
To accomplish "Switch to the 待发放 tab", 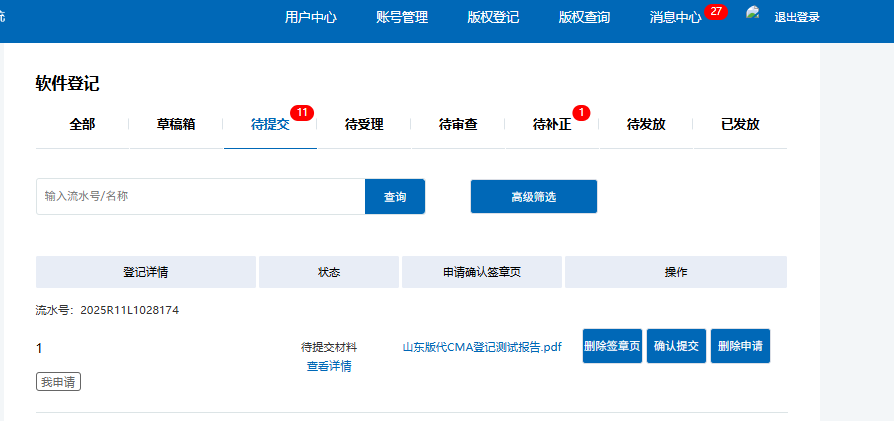I will [x=646, y=125].
